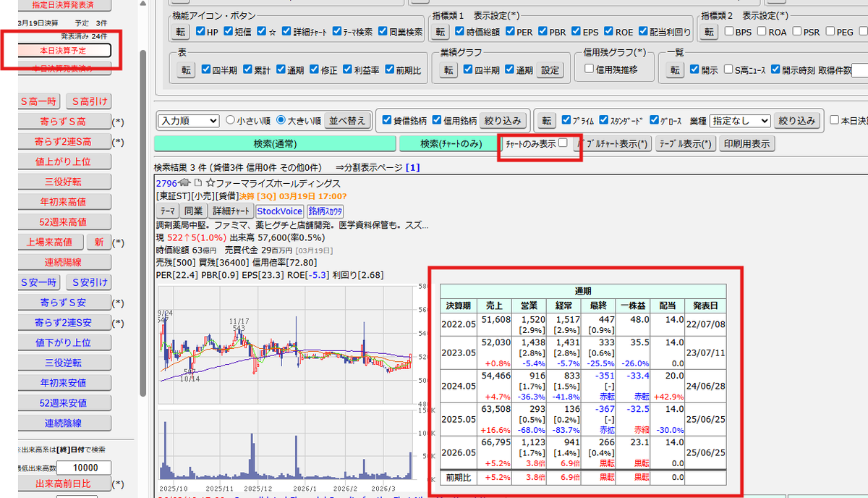This screenshot has width=868, height=498.
Task: Uncheck the 詳細チャート option checkbox
Action: (288, 31)
